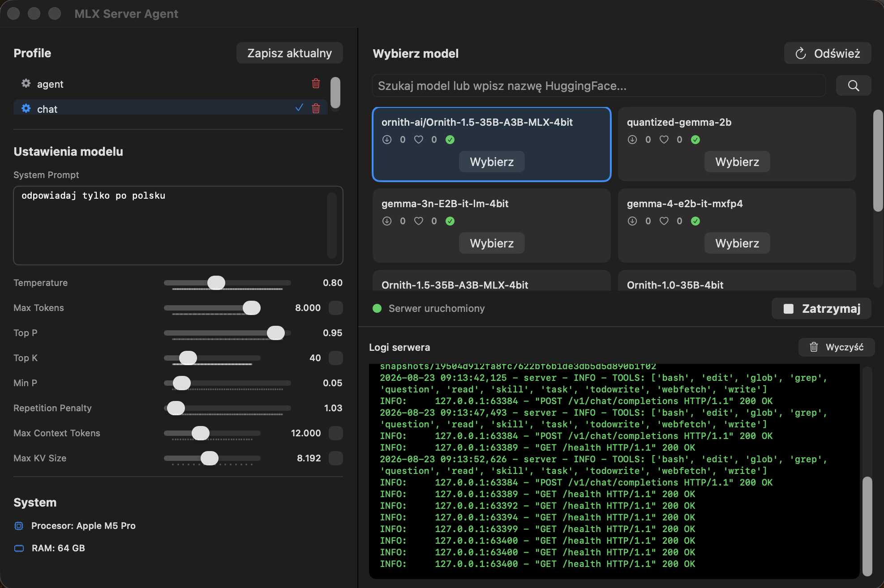The width and height of the screenshot is (884, 588).
Task: Click download icon on gemma-4-e2b-it-mxfp4 card
Action: tap(632, 221)
